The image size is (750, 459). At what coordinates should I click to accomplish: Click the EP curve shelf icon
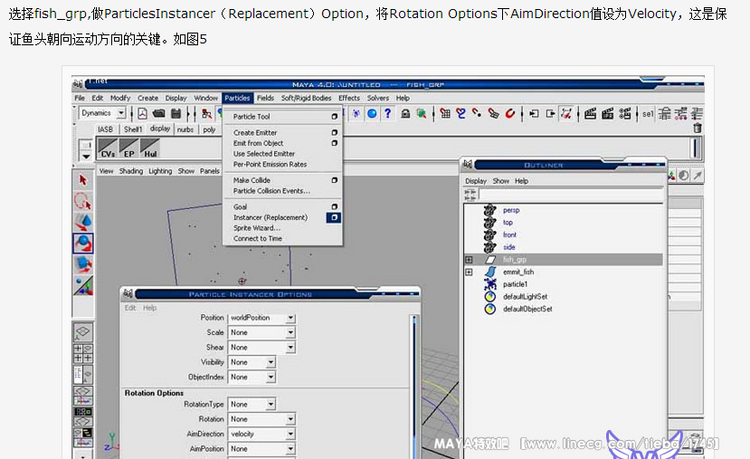129,148
